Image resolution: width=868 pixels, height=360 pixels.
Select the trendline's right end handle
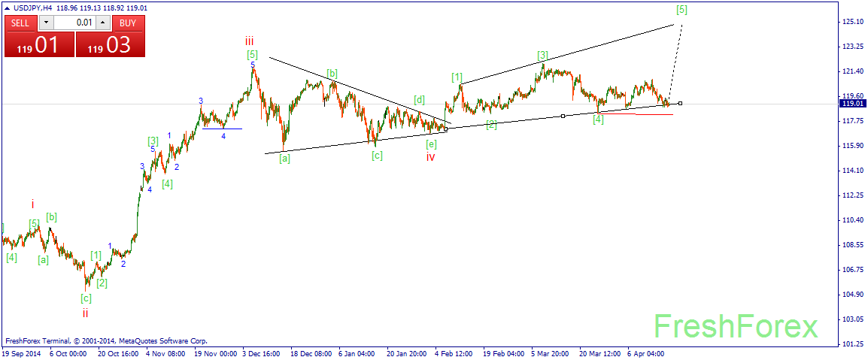[x=680, y=103]
